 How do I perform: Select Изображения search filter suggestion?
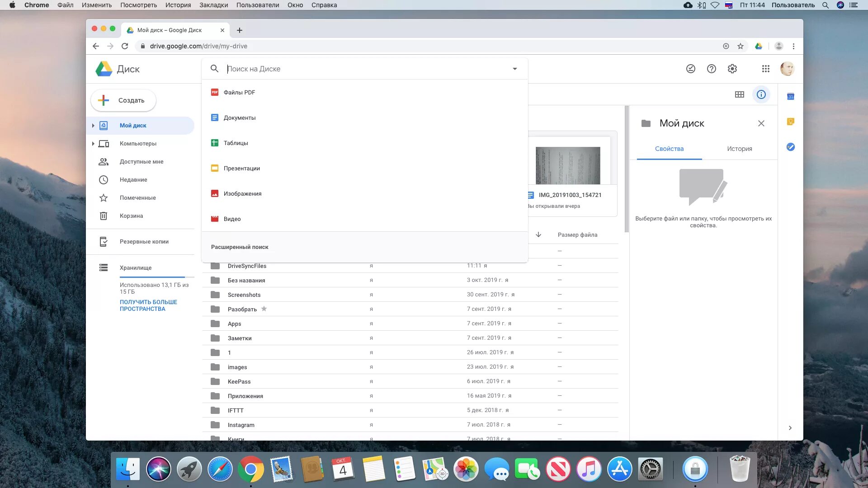[242, 193]
